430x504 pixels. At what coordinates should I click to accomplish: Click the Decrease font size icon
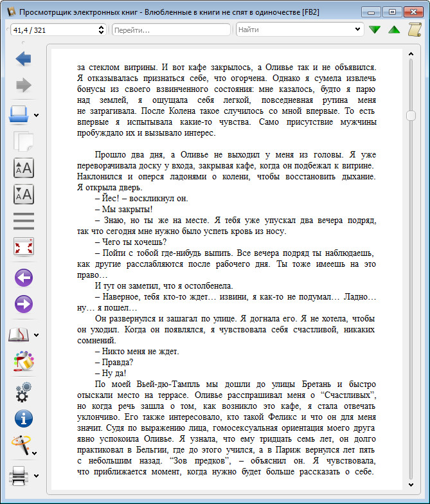click(23, 194)
